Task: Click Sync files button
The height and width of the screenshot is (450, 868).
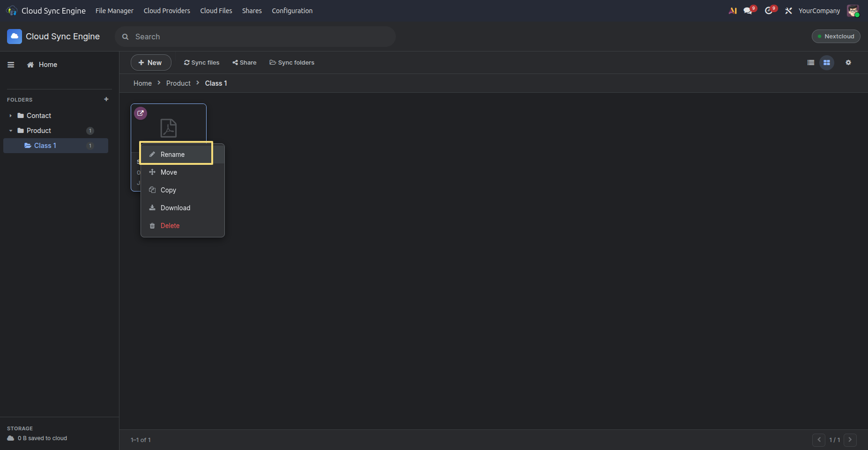Action: (x=201, y=63)
